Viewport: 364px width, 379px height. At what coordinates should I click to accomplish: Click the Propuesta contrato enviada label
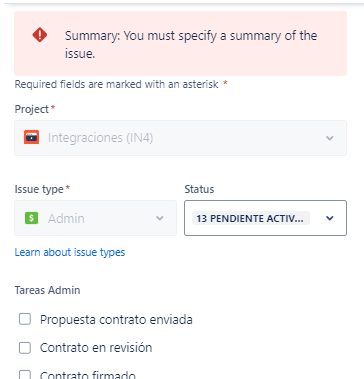tap(116, 320)
